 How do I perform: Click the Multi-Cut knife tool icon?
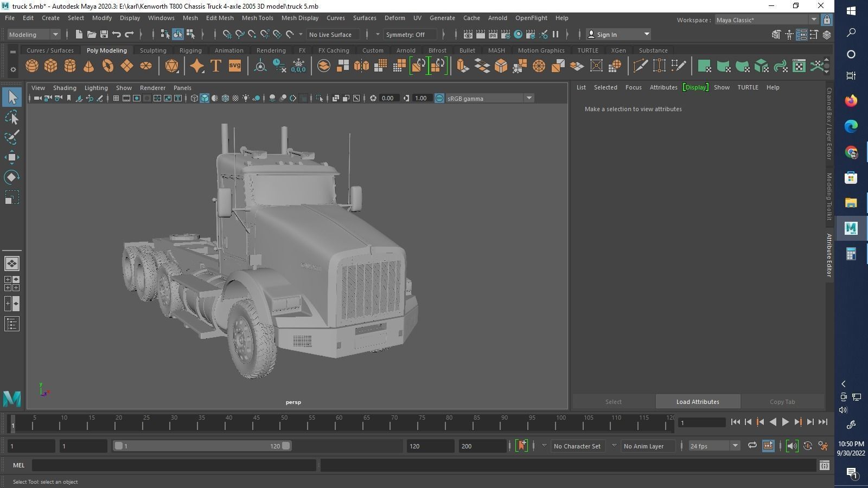pos(640,66)
